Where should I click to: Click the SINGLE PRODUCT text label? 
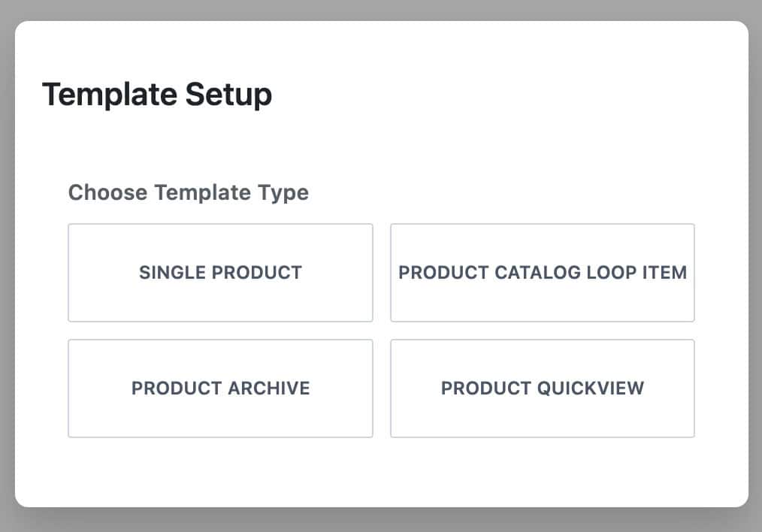pos(220,273)
